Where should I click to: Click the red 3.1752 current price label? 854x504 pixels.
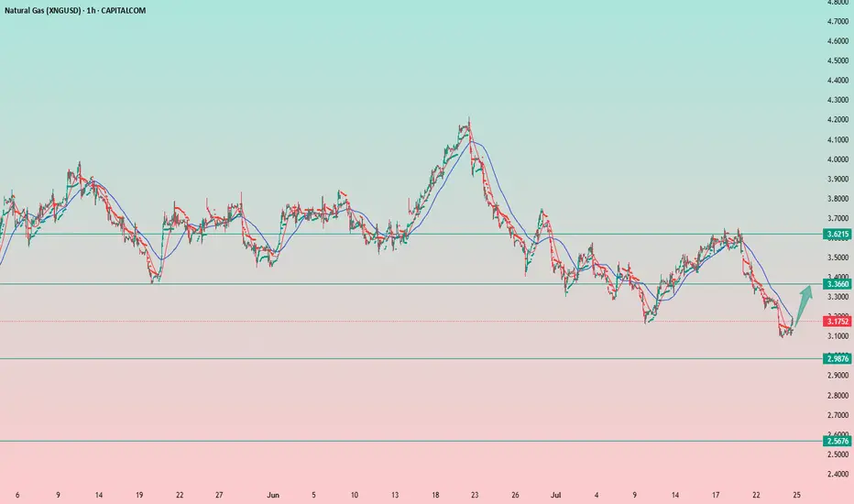tap(838, 322)
